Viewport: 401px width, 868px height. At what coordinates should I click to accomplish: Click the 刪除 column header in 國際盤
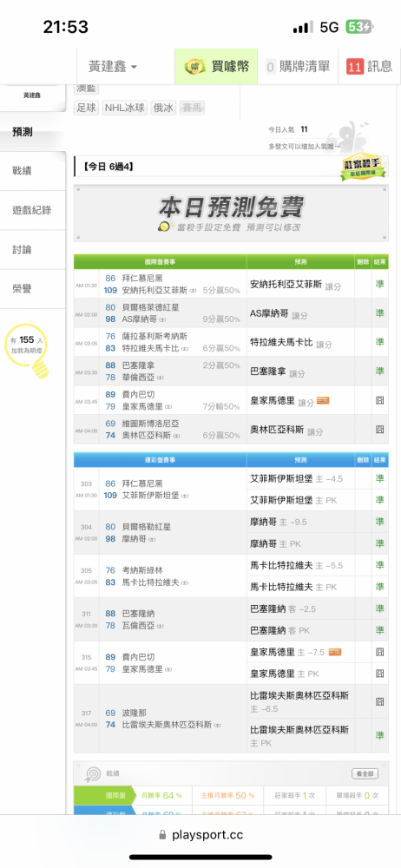tap(363, 261)
